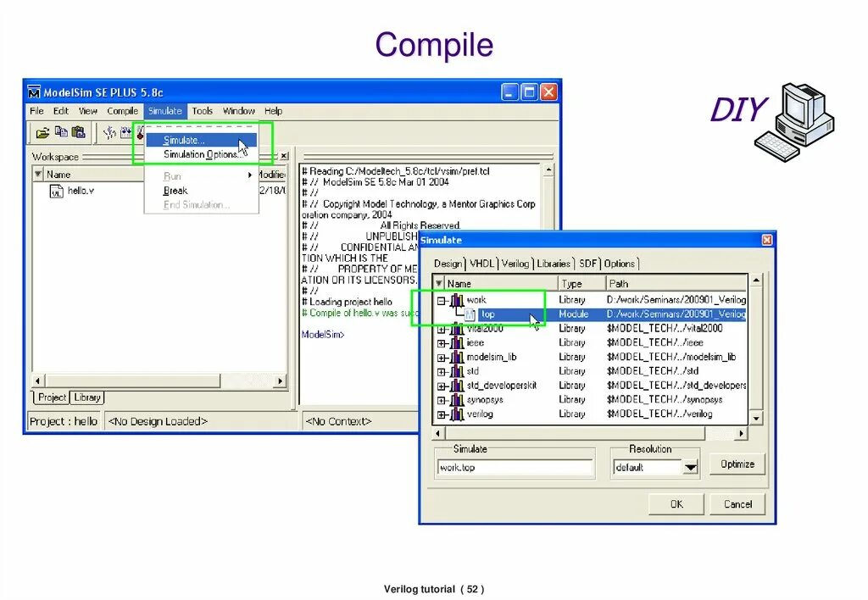Click the sort triangle in Simulate dialog header
Viewport: 868px width, 600px height.
click(x=439, y=283)
